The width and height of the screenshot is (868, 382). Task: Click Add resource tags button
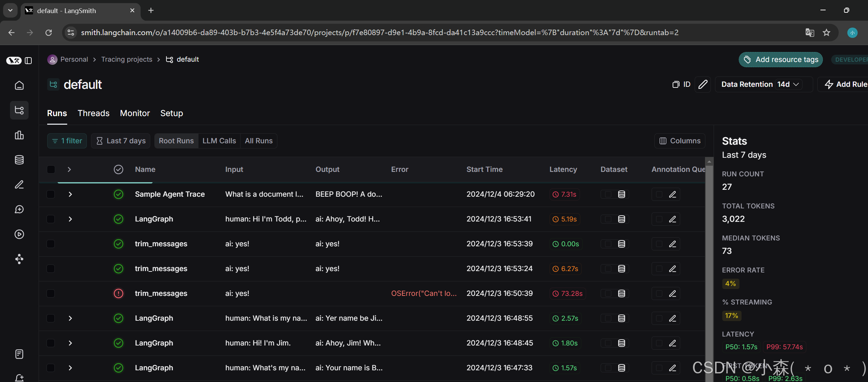tap(780, 60)
